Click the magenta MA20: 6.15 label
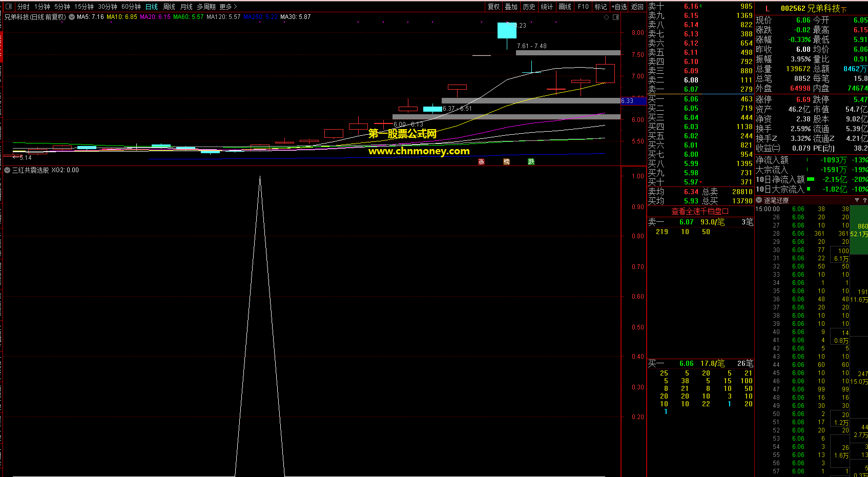868x477 pixels. tap(155, 17)
